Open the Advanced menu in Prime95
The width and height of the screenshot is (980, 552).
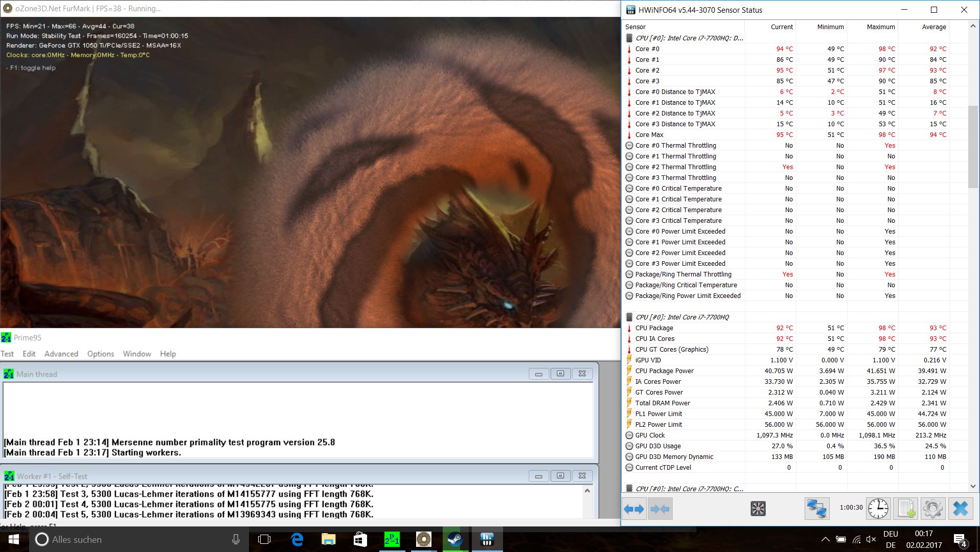click(x=61, y=354)
